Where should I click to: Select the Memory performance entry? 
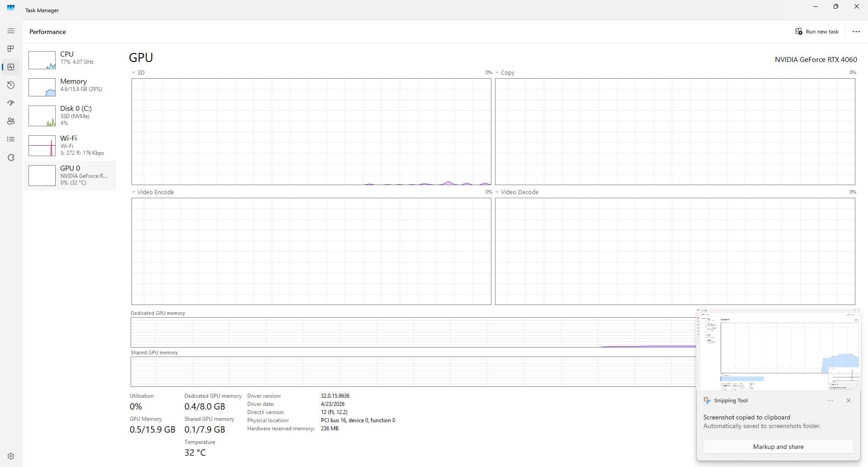(x=70, y=86)
